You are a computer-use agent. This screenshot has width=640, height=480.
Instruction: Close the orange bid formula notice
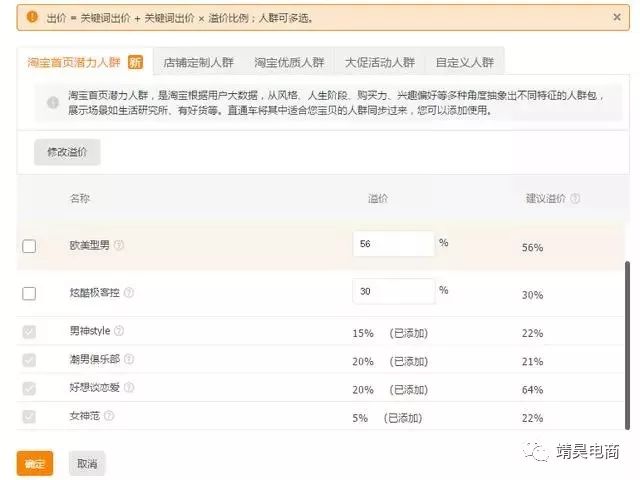(x=617, y=17)
